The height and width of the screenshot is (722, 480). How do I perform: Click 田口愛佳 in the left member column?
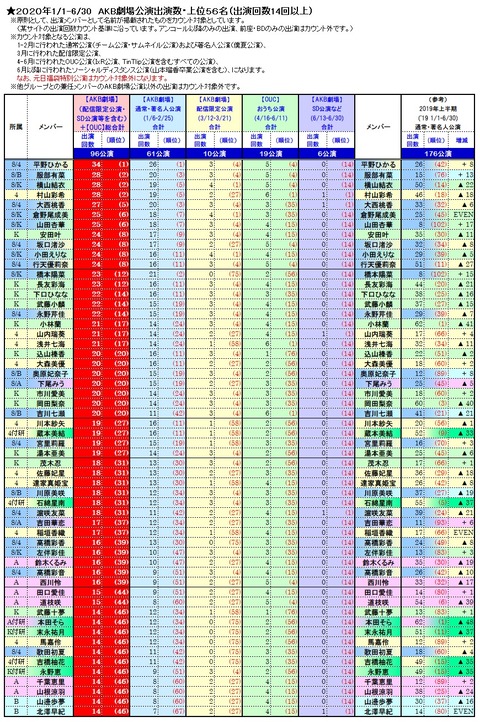click(50, 593)
